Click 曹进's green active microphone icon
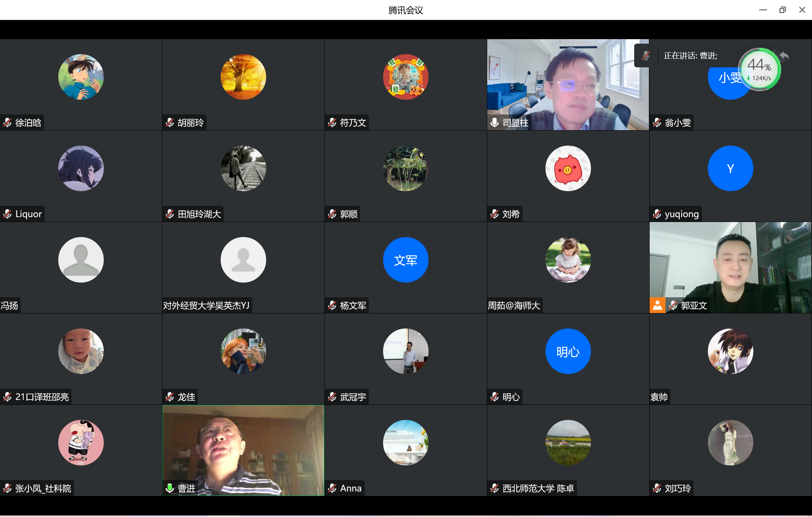 [x=170, y=488]
